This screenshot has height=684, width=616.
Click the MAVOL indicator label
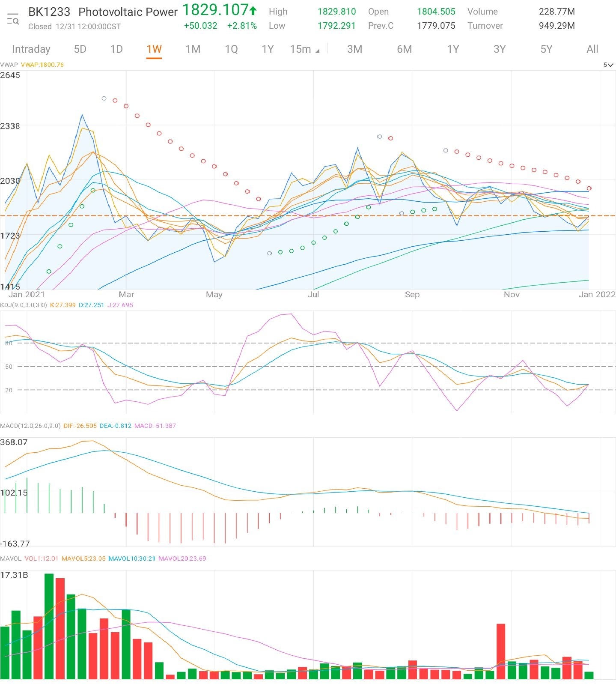click(x=11, y=559)
